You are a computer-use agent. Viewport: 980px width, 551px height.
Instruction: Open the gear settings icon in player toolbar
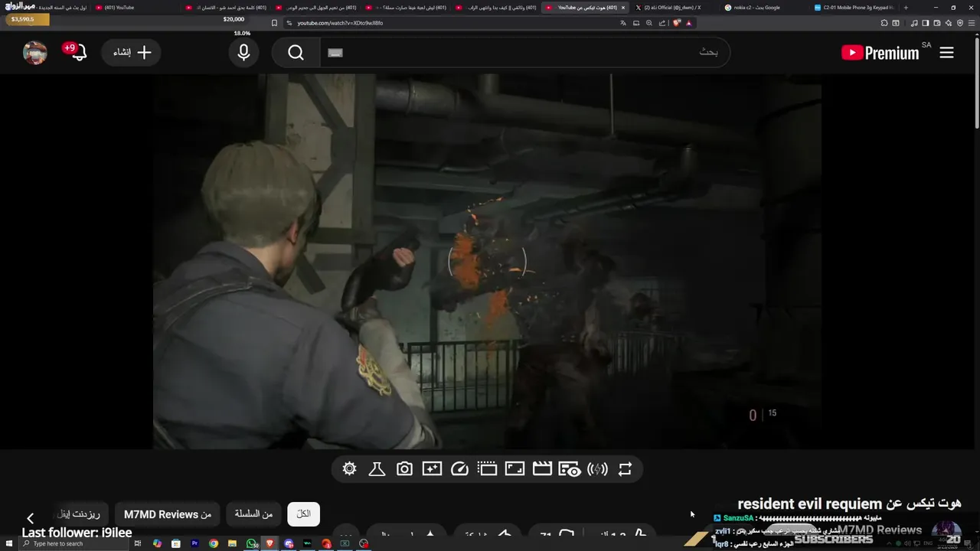349,469
